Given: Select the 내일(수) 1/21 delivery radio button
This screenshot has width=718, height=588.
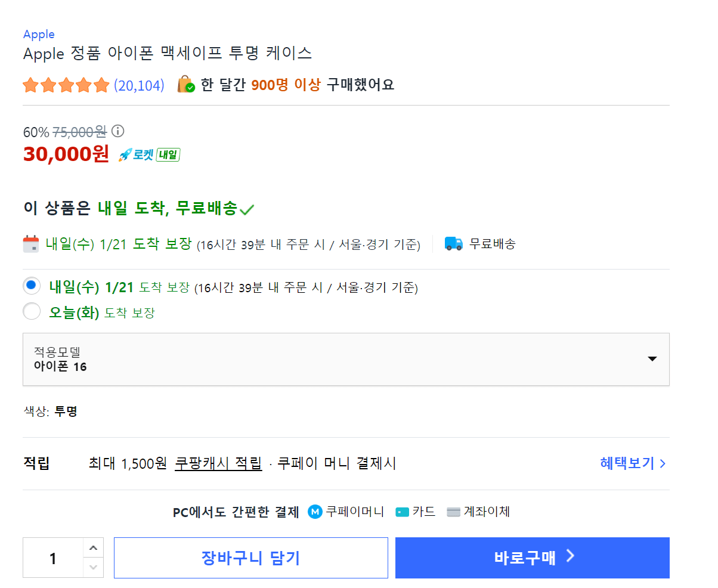Looking at the screenshot, I should tap(32, 287).
